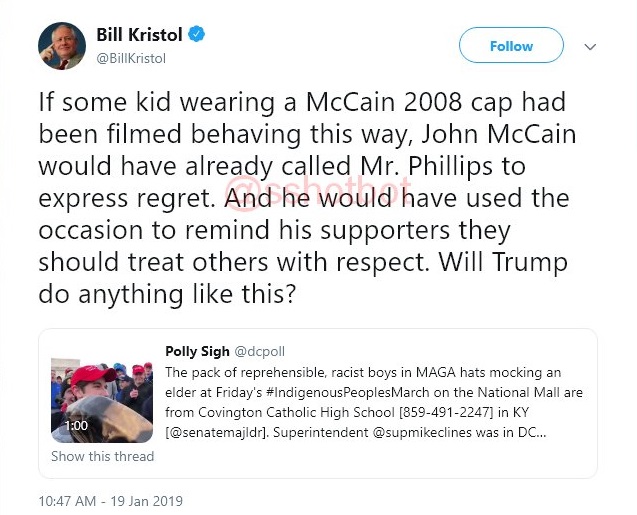Click the @sshotbot watermark text
Image resolution: width=637 pixels, height=515 pixels.
coord(318,194)
